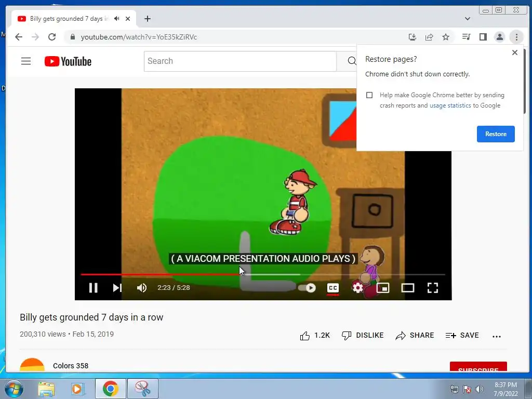Click Chrome taskbar icon
This screenshot has width=532, height=399.
click(111, 389)
